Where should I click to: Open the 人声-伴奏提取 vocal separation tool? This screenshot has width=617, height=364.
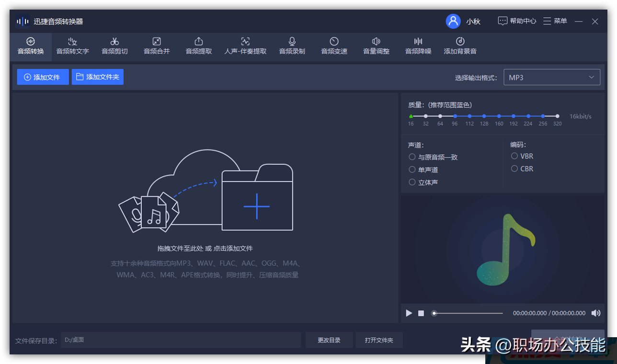coord(245,46)
